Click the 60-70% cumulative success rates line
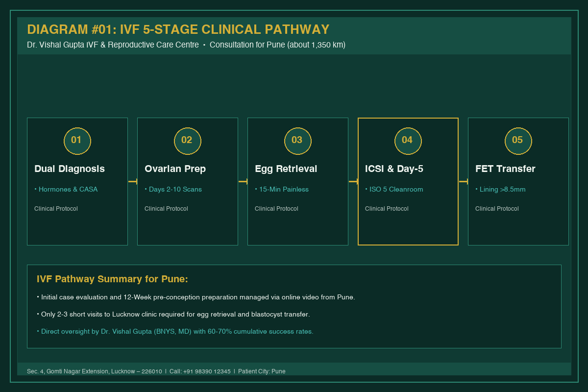Screen dimensions: 588x392 (175, 331)
